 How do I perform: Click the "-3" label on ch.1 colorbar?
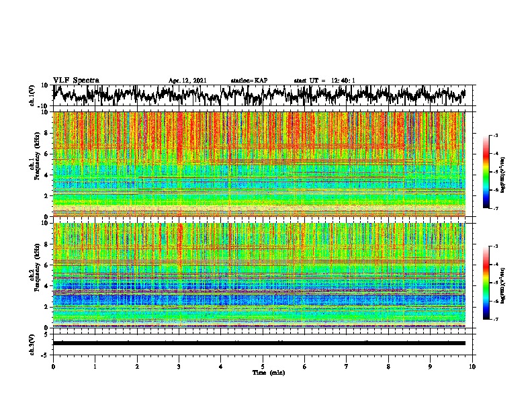[x=495, y=135]
